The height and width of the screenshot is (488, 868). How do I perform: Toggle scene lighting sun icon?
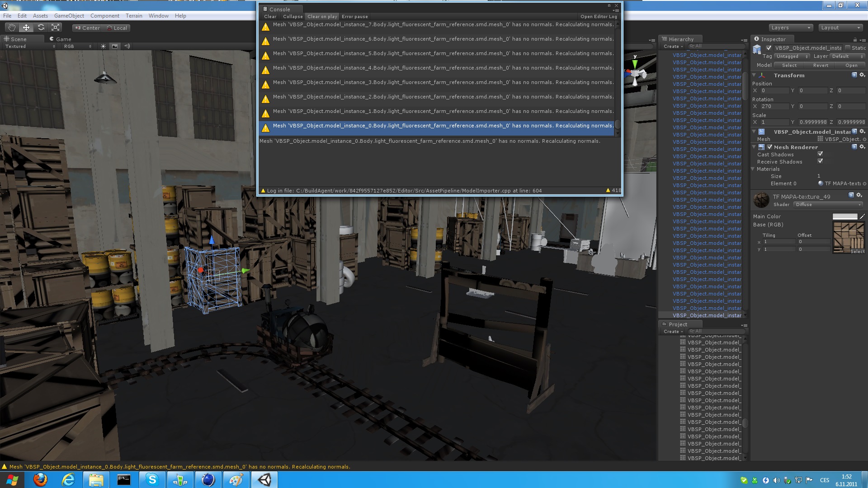104,46
